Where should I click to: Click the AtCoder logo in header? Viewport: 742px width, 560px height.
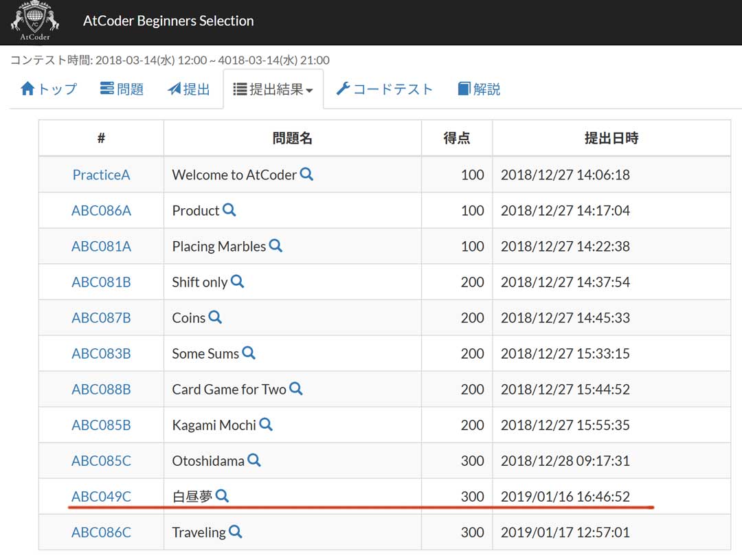coord(34,21)
